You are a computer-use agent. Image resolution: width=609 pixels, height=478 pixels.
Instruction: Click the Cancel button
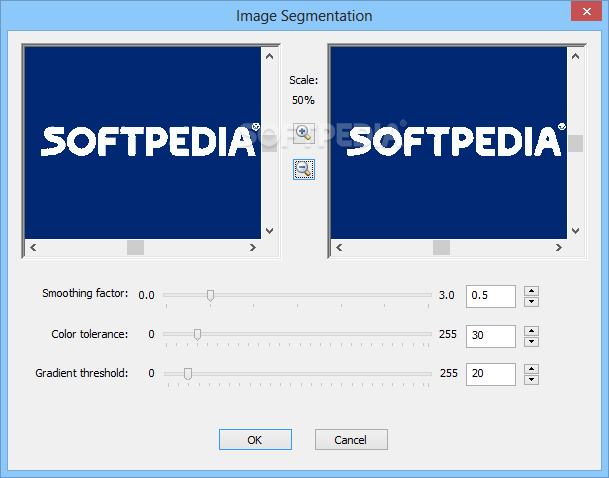[x=351, y=440]
